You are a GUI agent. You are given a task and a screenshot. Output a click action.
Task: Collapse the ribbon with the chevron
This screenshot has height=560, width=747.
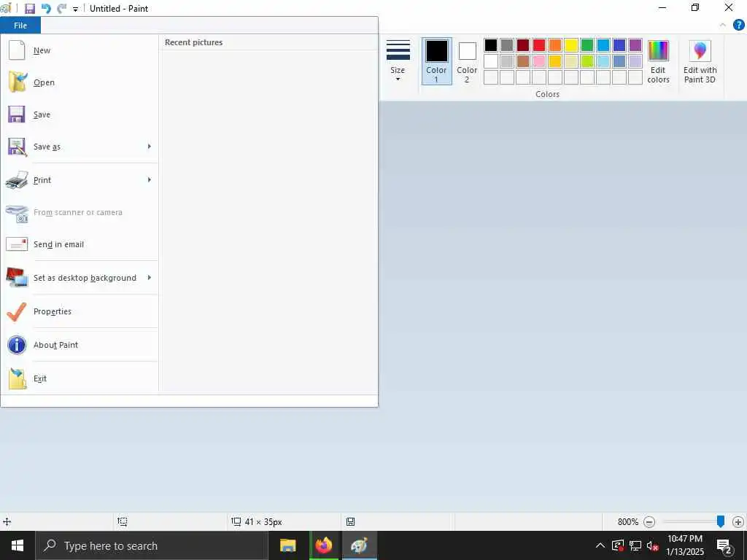click(723, 26)
